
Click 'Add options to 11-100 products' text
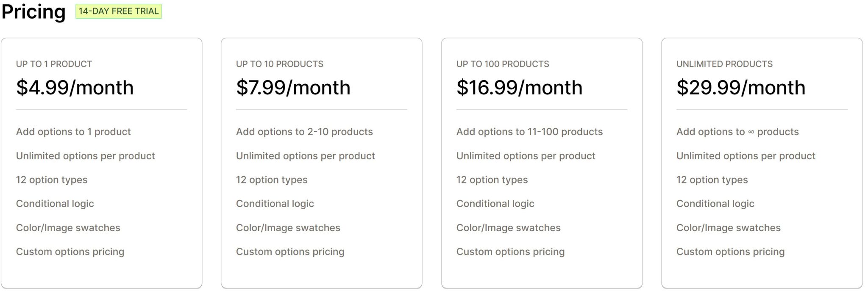coord(529,132)
